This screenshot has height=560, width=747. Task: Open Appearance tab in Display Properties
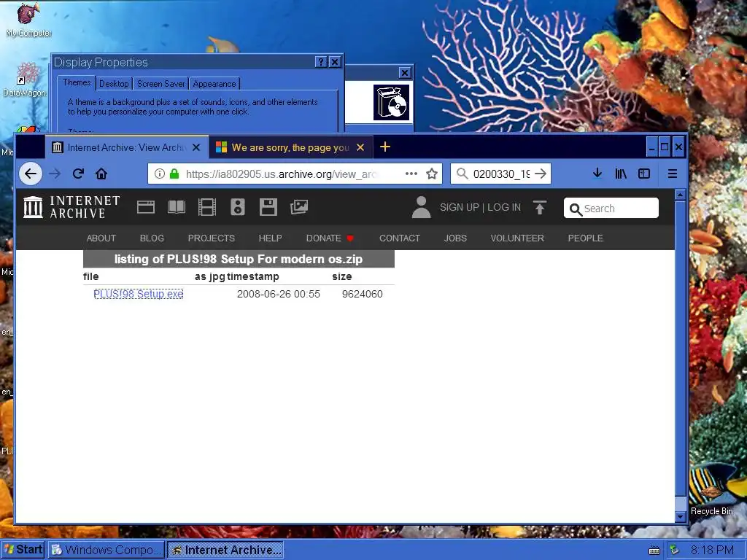point(214,84)
